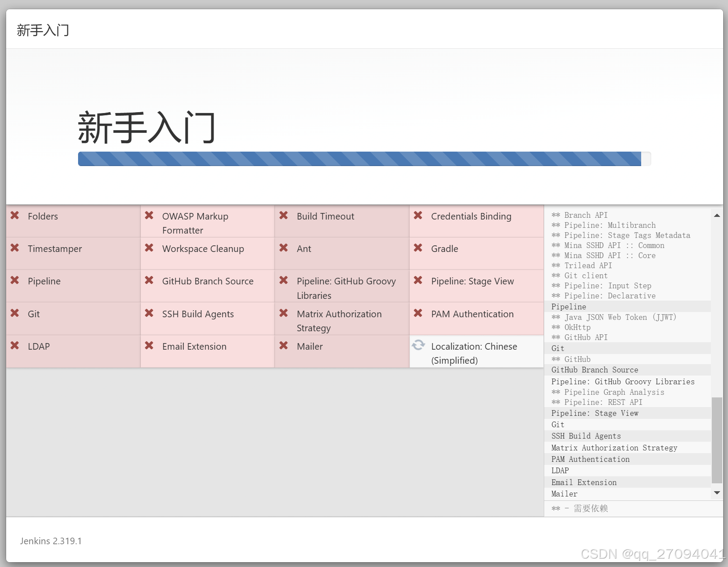Click the red X next to Email Extension
This screenshot has height=567, width=728.
(x=150, y=346)
